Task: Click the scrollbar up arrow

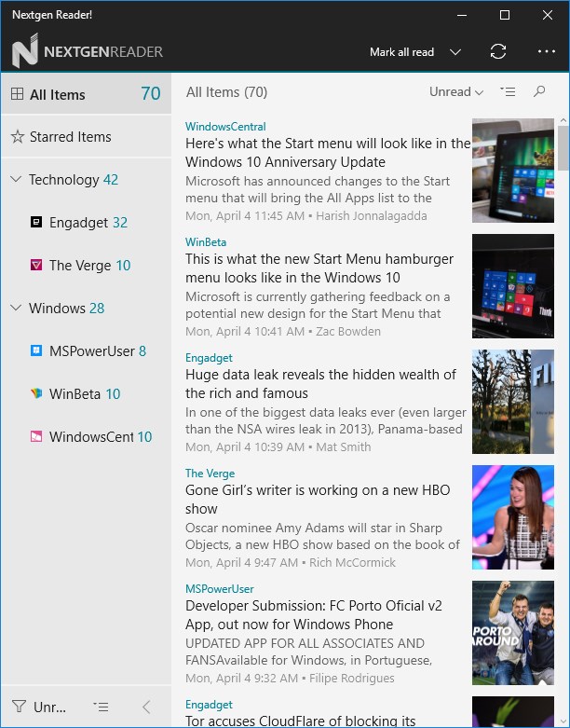Action: pos(563,120)
